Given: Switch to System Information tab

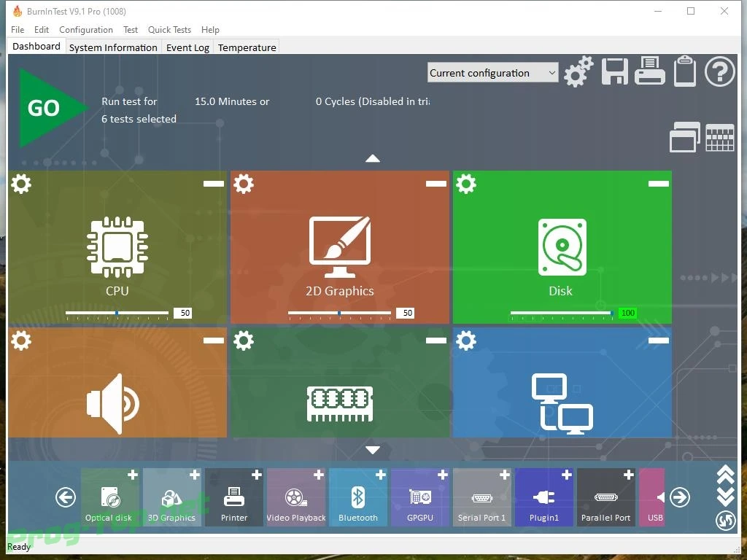Looking at the screenshot, I should [113, 47].
